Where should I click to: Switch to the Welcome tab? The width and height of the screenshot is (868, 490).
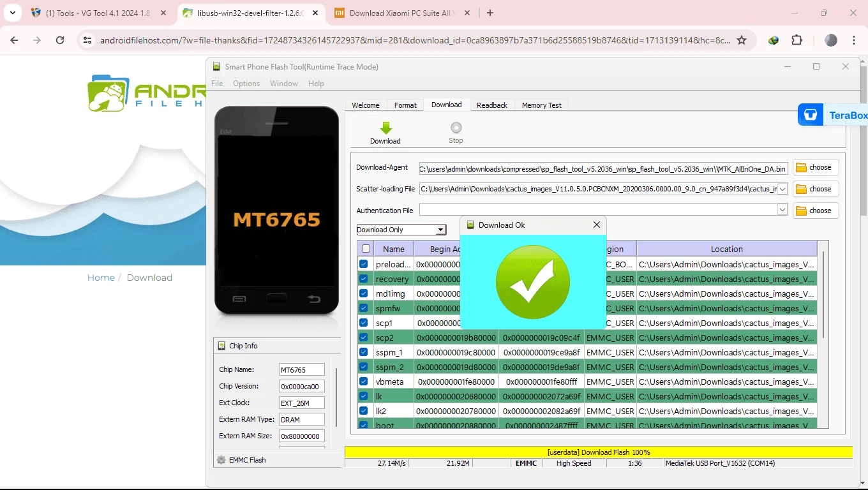366,105
